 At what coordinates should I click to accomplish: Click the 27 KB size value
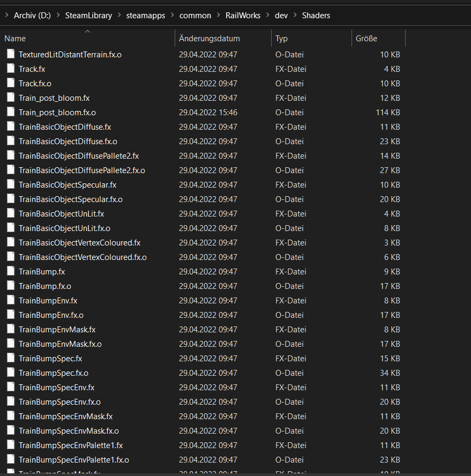390,170
